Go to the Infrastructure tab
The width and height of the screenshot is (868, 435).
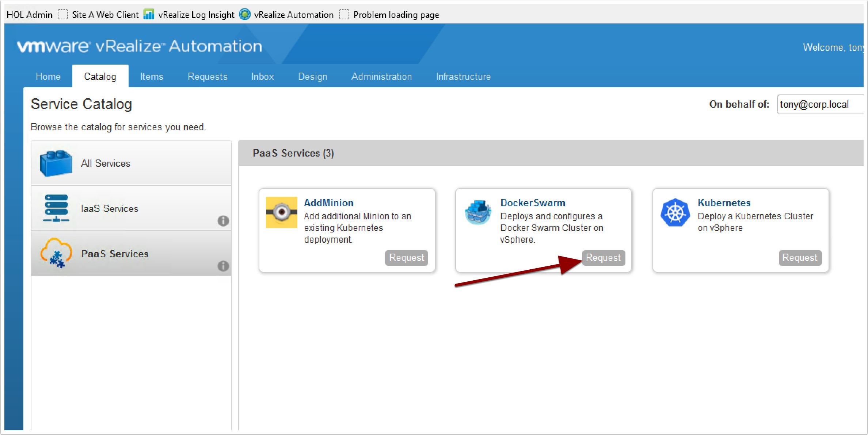pyautogui.click(x=464, y=77)
